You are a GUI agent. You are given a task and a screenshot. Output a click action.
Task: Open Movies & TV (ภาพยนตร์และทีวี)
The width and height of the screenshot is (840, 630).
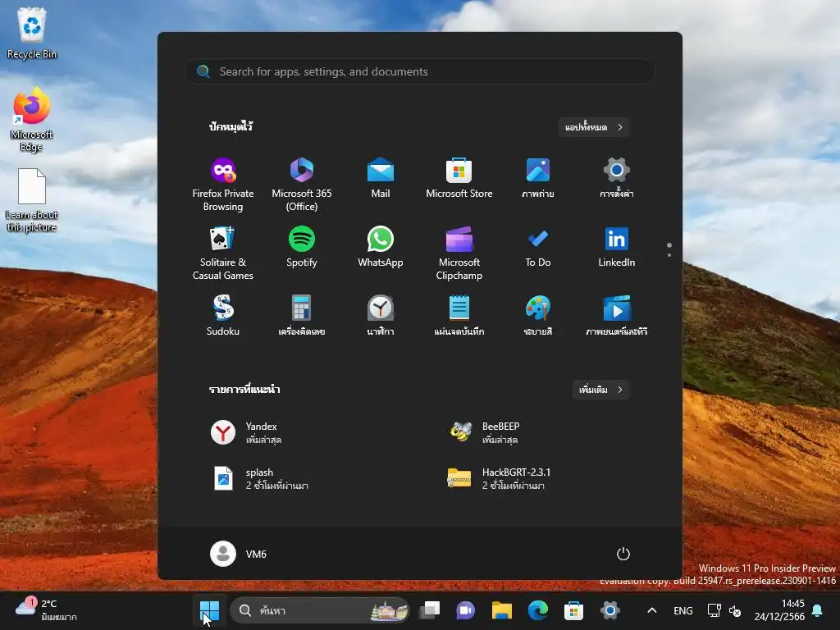[617, 316]
